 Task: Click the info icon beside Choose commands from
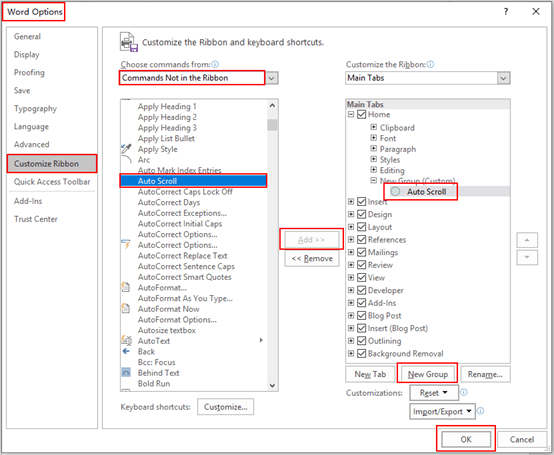click(x=215, y=64)
